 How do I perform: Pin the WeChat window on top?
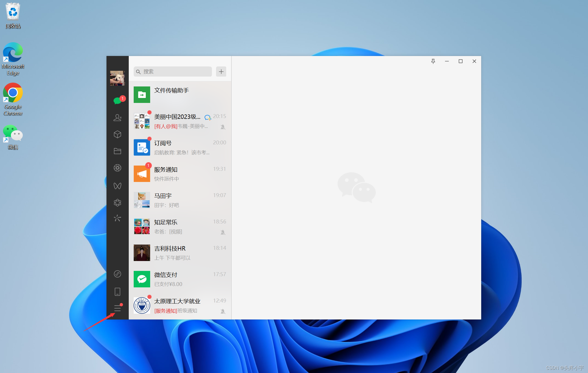pyautogui.click(x=433, y=61)
